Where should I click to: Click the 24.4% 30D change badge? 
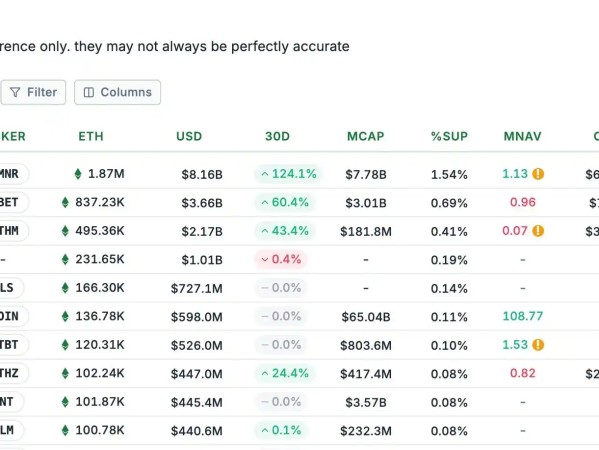pos(285,373)
